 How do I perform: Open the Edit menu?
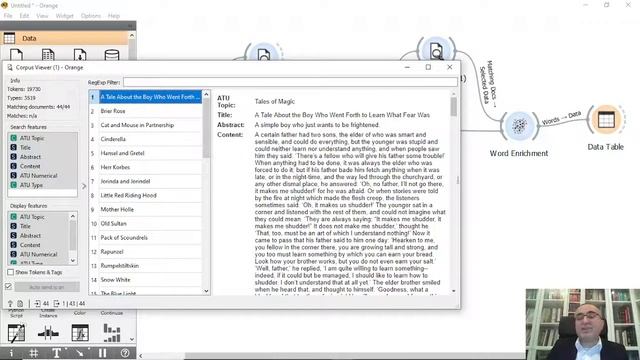24,16
